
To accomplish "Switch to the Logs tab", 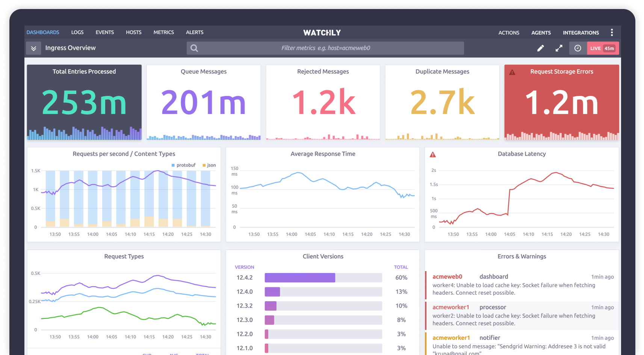I will pos(77,32).
